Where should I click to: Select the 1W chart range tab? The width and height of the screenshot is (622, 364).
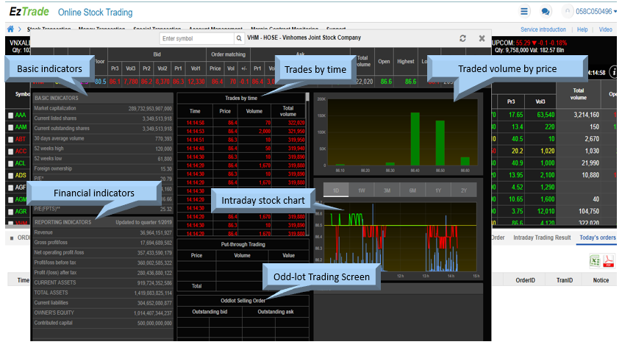click(x=362, y=190)
